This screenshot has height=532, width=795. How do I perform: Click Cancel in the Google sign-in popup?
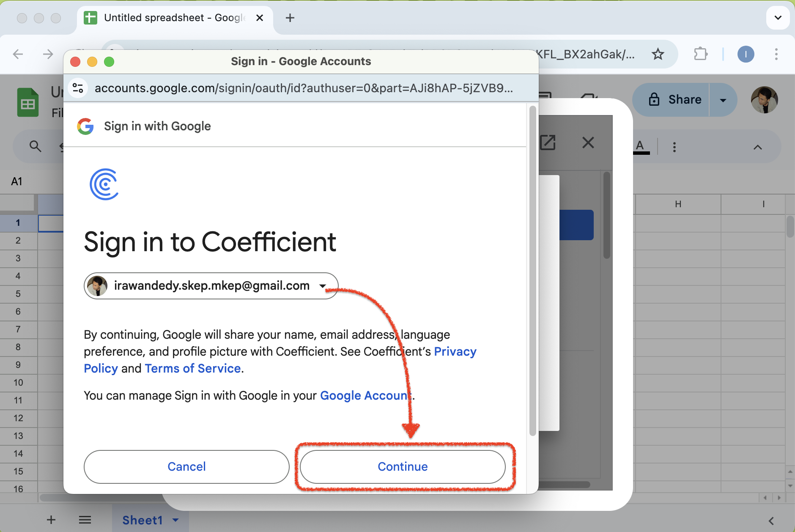(186, 466)
